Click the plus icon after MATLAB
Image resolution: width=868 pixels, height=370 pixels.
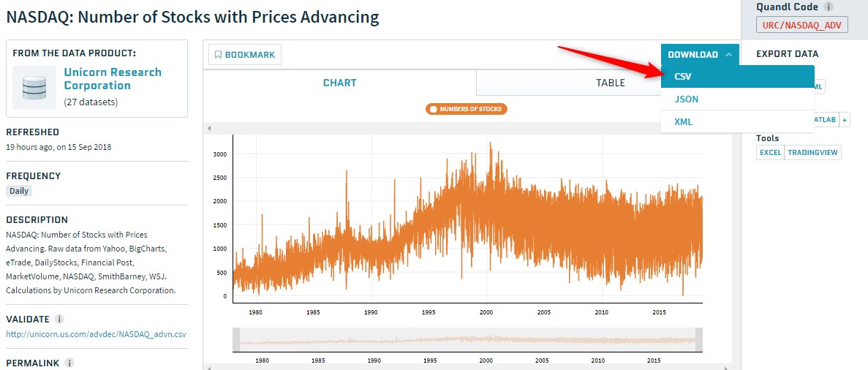[x=845, y=120]
